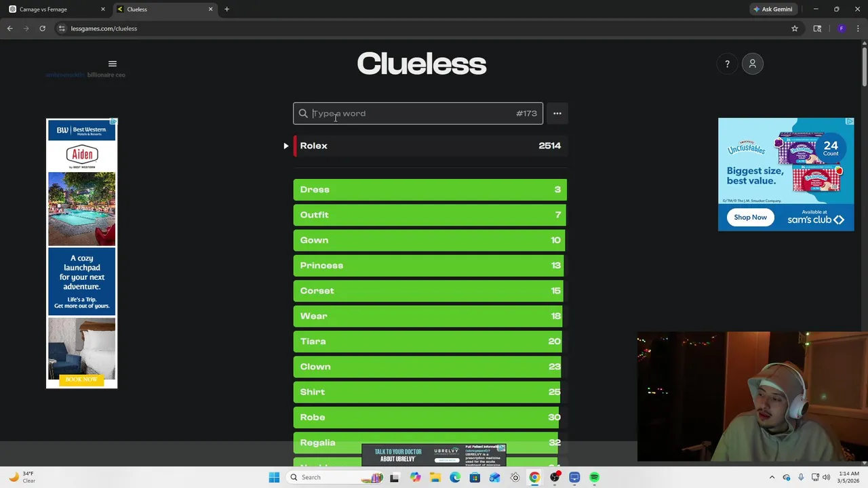Close the Clueless tab
The image size is (868, 488).
(x=210, y=9)
